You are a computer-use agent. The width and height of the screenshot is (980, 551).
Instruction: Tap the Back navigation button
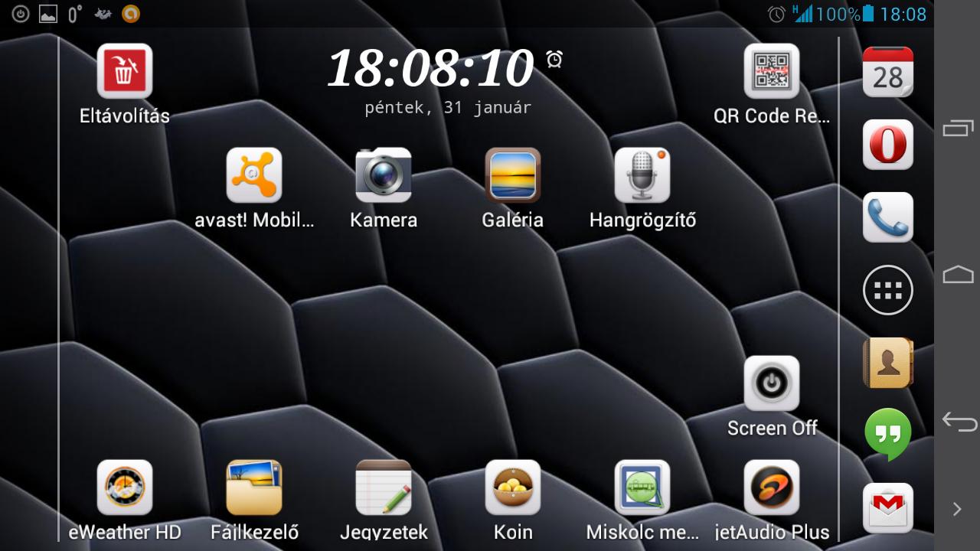point(959,422)
